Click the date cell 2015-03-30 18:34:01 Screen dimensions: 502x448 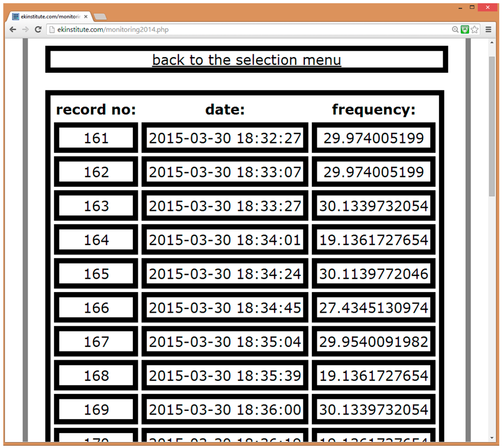point(225,240)
